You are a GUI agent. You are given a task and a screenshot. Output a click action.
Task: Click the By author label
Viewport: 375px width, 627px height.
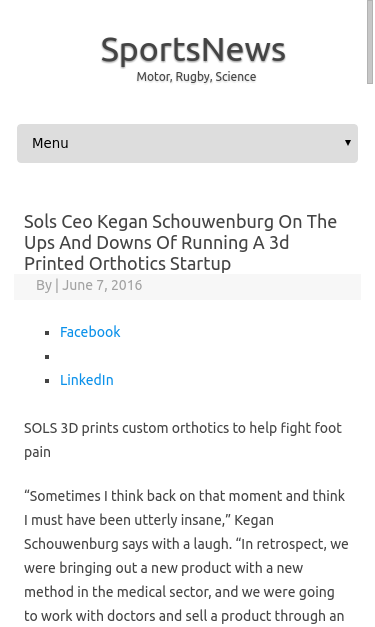pyautogui.click(x=44, y=285)
